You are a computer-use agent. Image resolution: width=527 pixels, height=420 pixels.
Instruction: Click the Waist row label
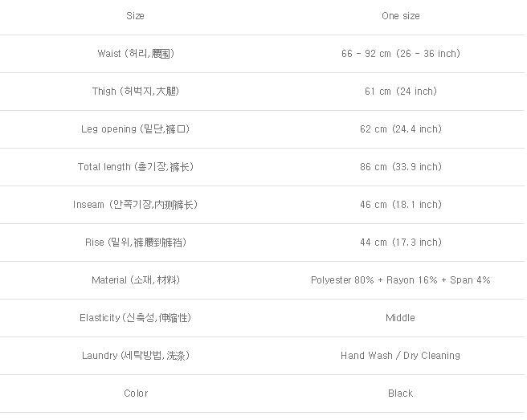click(135, 54)
